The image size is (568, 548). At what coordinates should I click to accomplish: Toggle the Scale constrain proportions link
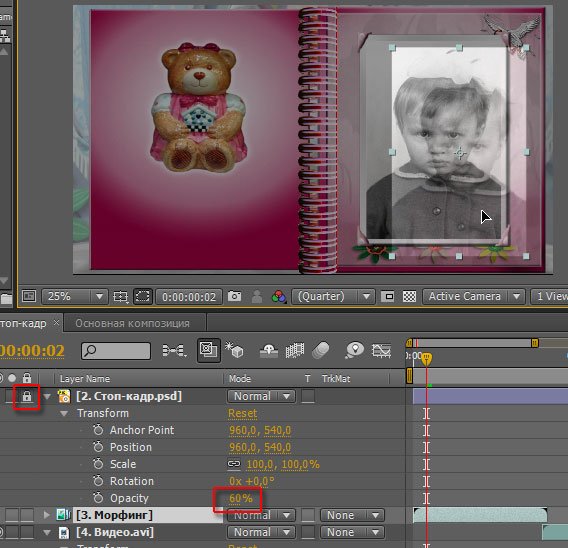234,464
